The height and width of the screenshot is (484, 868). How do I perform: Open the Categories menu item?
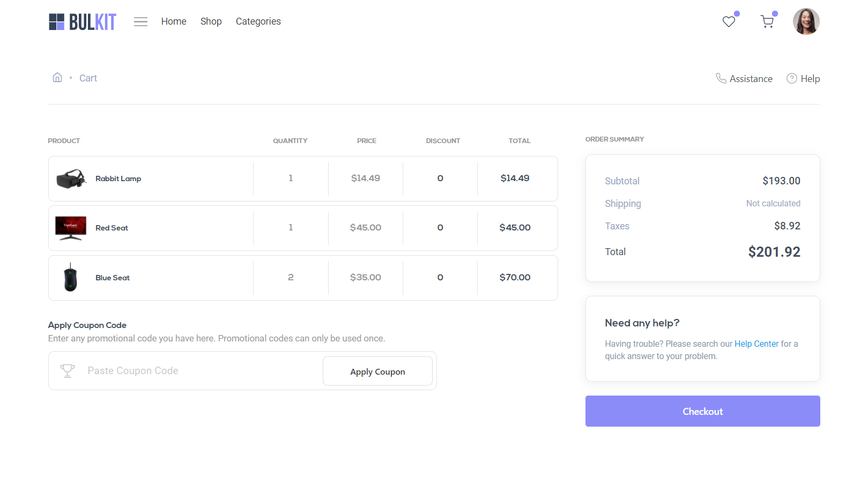258,21
